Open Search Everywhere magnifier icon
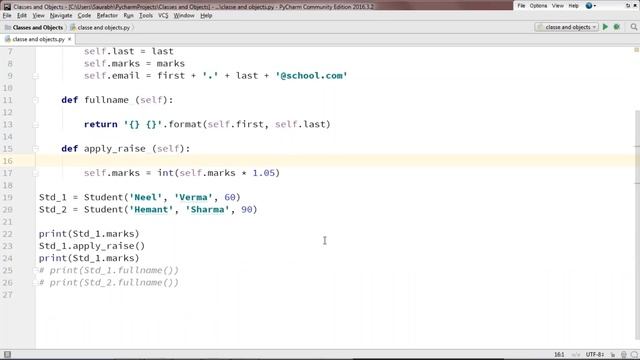Screen dimensions: 640x360 click(x=633, y=27)
